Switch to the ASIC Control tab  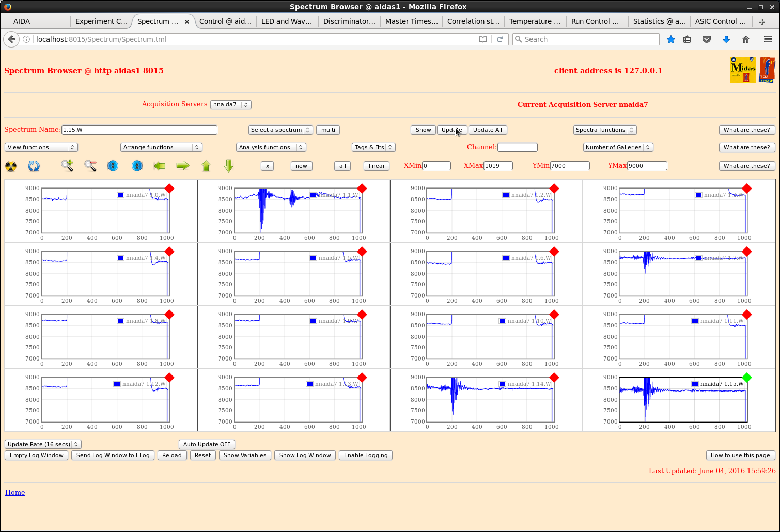pyautogui.click(x=721, y=21)
